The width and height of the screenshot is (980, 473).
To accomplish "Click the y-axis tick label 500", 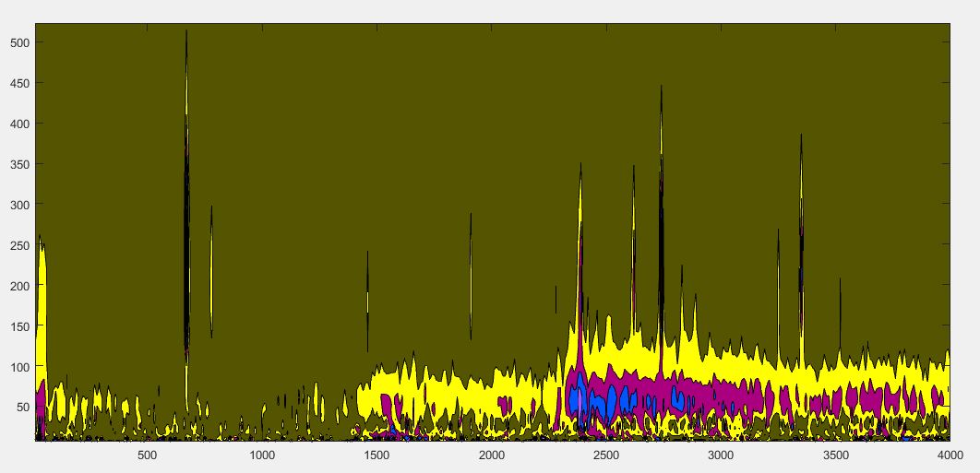I will (20, 42).
